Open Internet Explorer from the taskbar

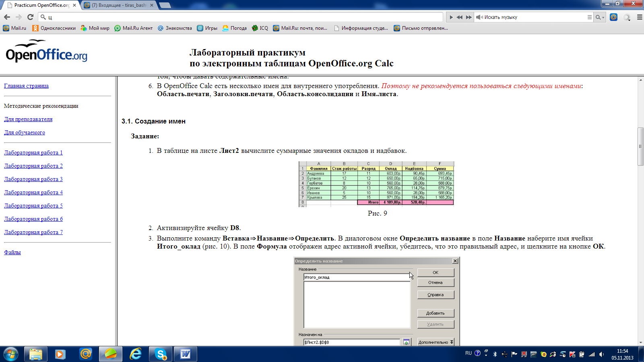(136, 354)
